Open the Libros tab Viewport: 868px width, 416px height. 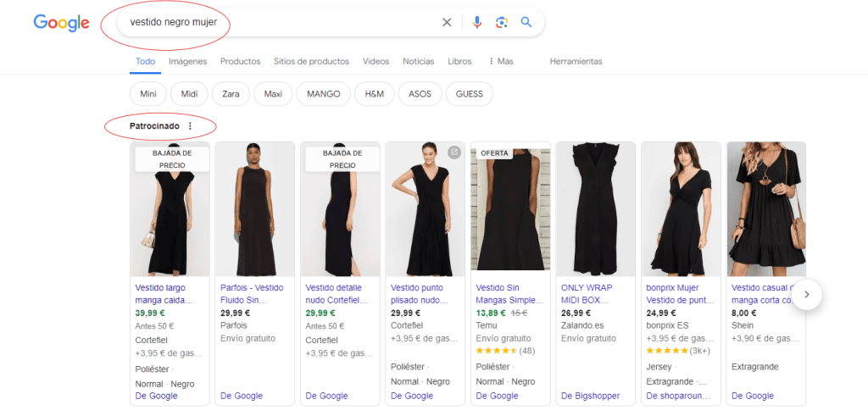[459, 61]
